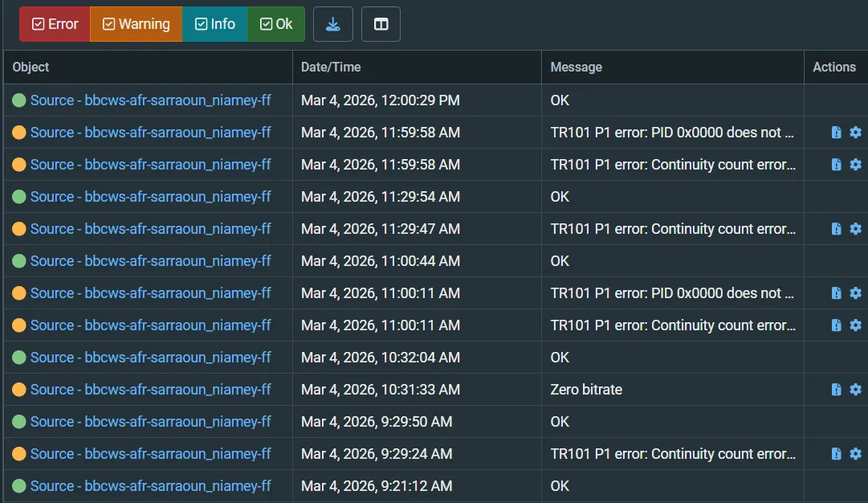Viewport: 868px width, 503px height.
Task: Click green status dot of 12:00:29 PM row
Action: click(18, 100)
